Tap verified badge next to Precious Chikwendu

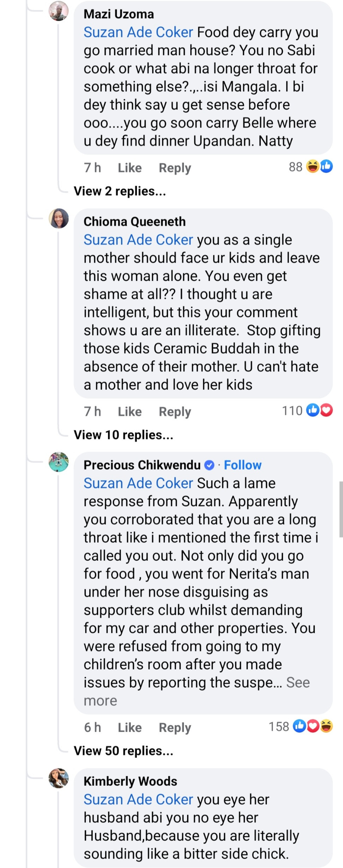209,465
